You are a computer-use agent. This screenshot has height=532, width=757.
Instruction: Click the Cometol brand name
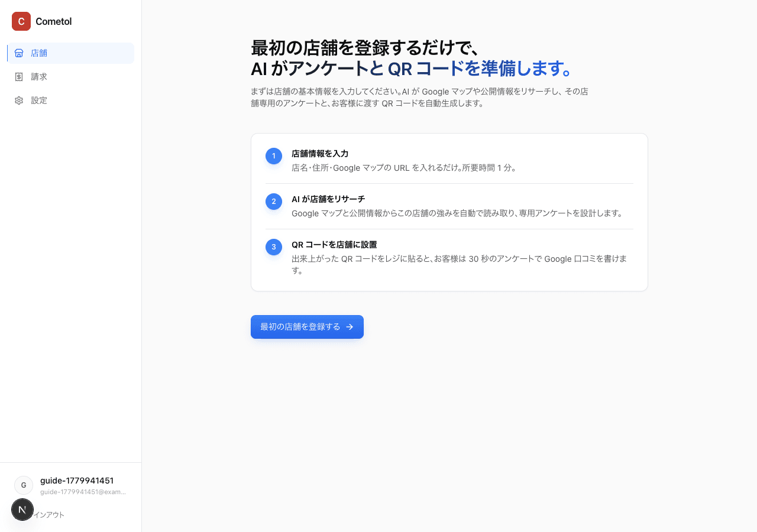(x=54, y=21)
